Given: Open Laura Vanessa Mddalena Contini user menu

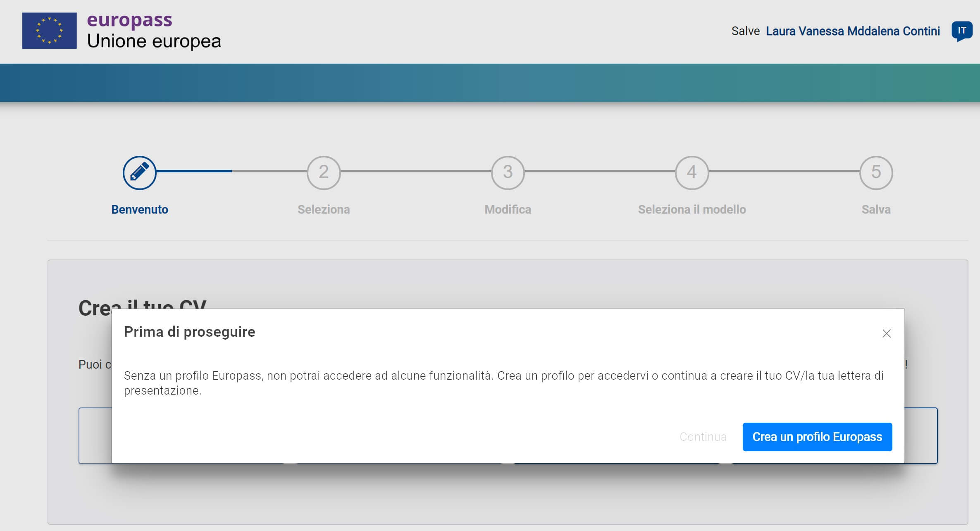Looking at the screenshot, I should point(852,31).
